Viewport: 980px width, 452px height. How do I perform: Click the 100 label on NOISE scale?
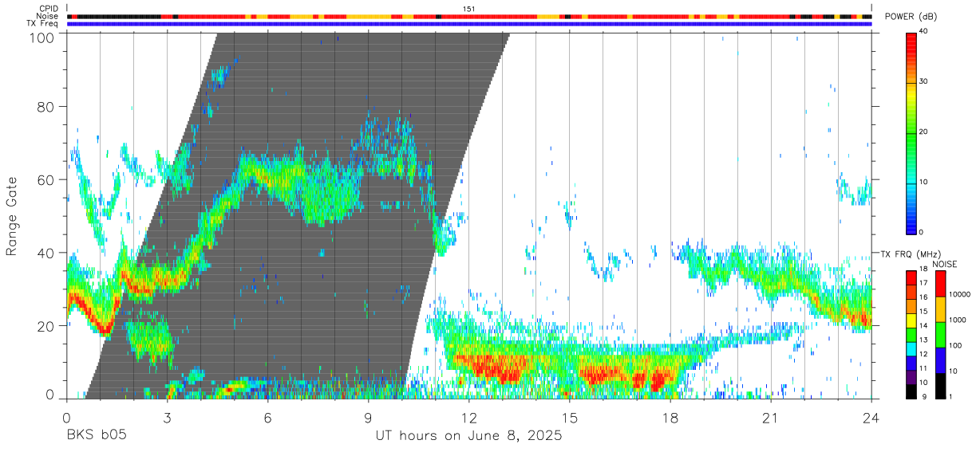pyautogui.click(x=954, y=345)
